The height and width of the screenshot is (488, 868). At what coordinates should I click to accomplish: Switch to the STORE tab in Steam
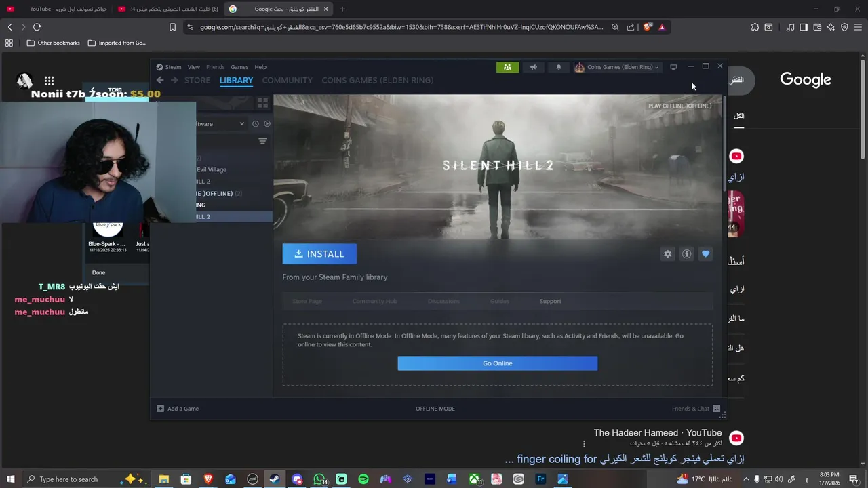point(197,80)
